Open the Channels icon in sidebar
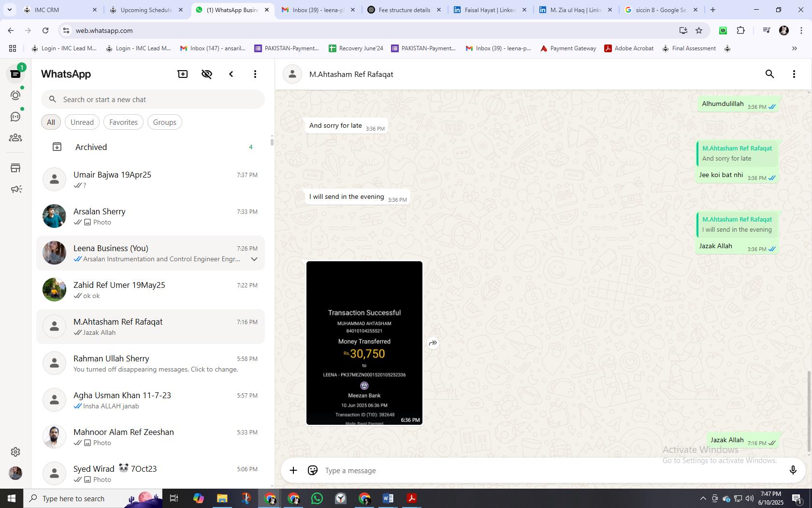The height and width of the screenshot is (508, 812). 15,117
